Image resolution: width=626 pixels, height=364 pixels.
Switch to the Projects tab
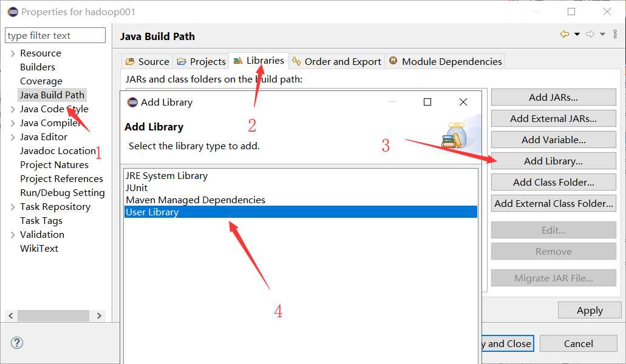pos(202,61)
